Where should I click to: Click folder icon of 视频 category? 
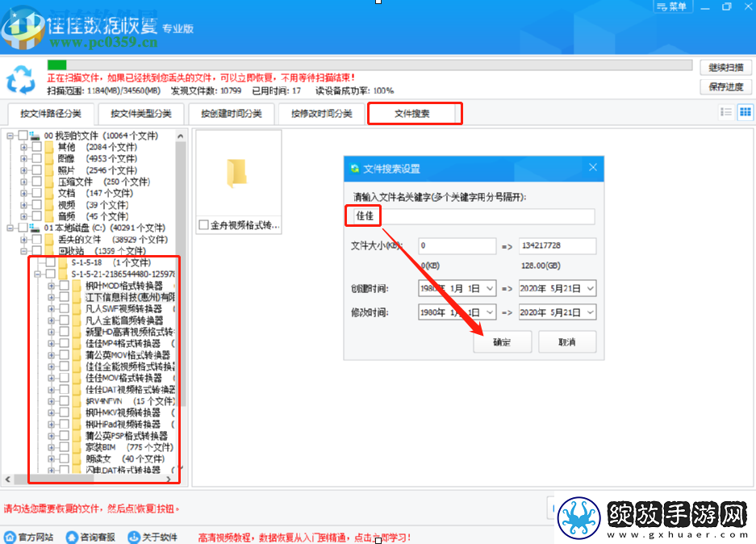tap(49, 204)
